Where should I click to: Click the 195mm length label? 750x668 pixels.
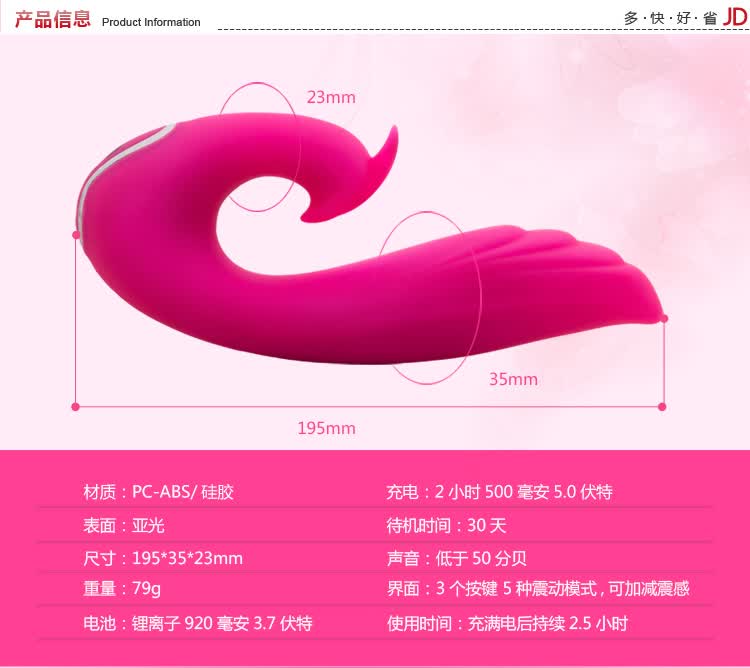click(x=326, y=428)
